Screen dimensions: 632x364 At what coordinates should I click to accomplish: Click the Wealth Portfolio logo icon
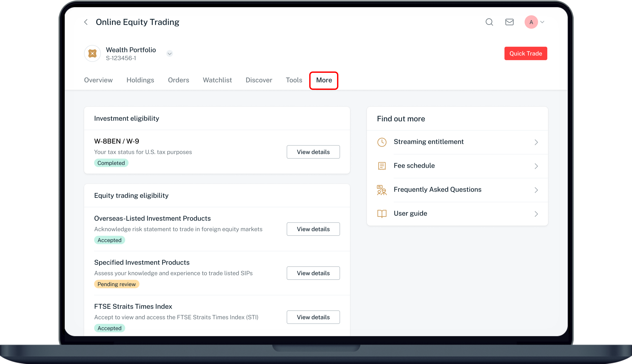[x=93, y=54]
